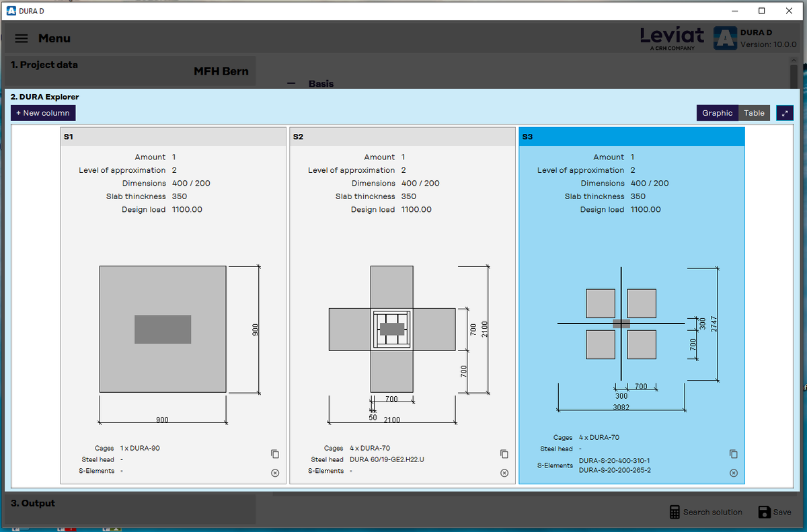Image resolution: width=807 pixels, height=532 pixels.
Task: Click S2 dimension label 2100 horizontal
Action: click(x=392, y=420)
